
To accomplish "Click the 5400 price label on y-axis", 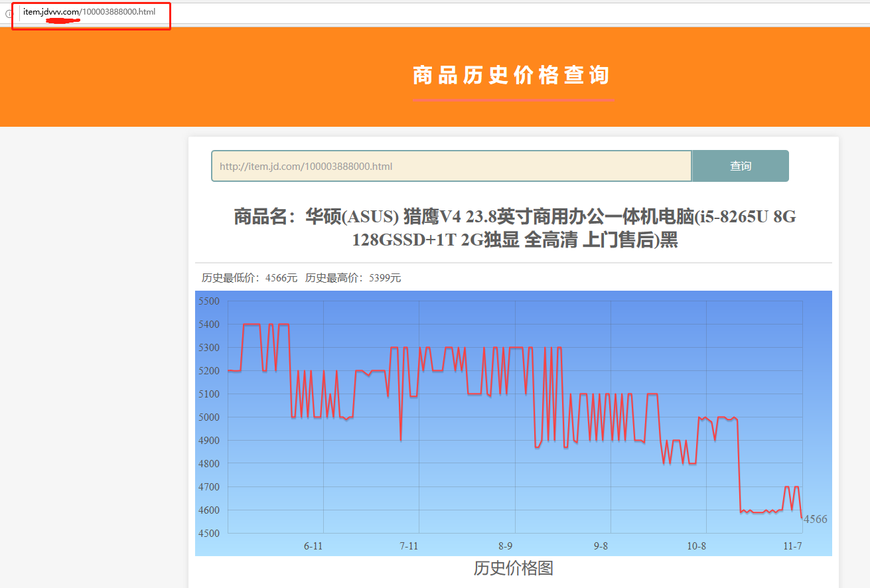I will (x=208, y=325).
